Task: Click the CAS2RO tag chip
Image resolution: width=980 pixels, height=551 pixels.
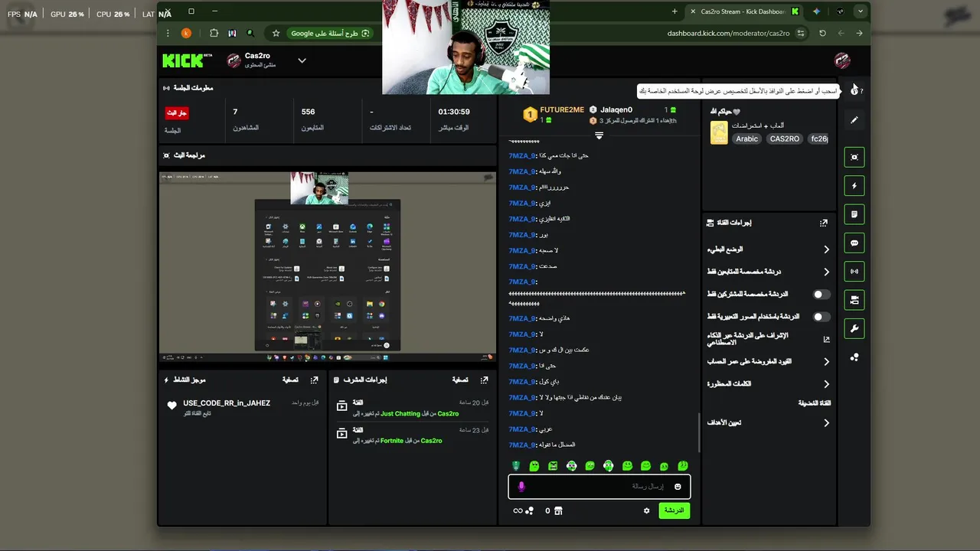Action: point(784,139)
